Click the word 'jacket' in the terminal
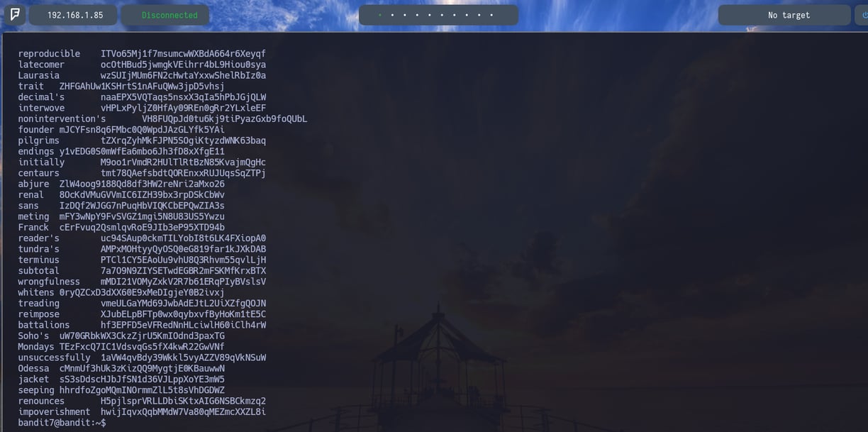The width and height of the screenshot is (868, 432). pyautogui.click(x=34, y=380)
